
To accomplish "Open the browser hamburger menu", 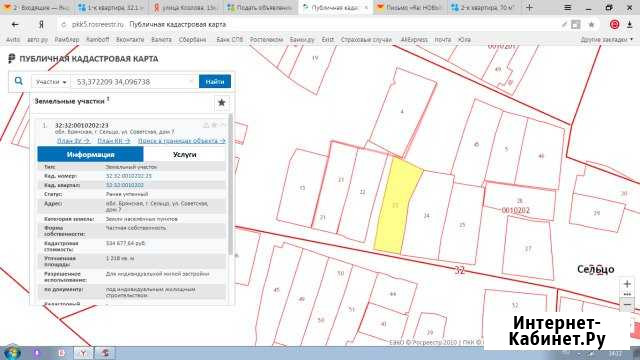I will 567,7.
